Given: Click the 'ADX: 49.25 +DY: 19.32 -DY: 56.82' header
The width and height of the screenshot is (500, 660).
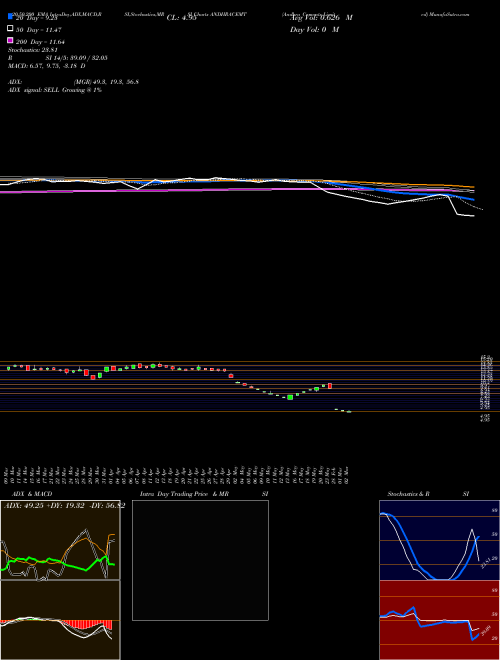Looking at the screenshot, I should (x=64, y=506).
